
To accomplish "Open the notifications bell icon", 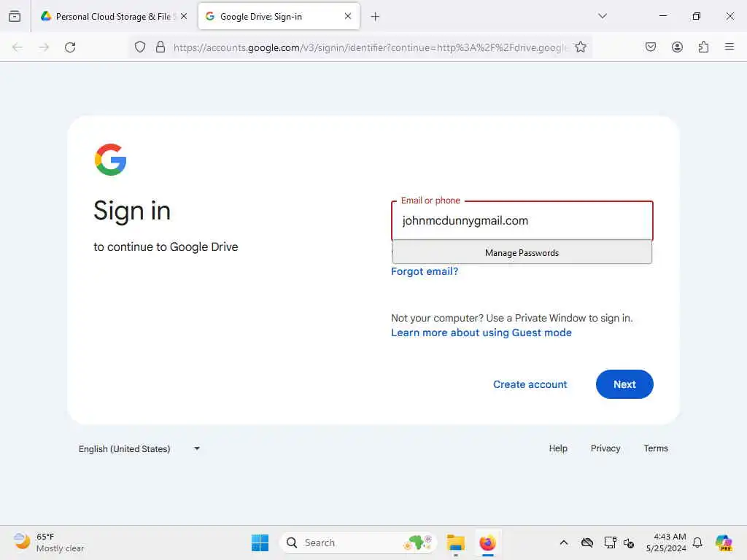I will (697, 542).
